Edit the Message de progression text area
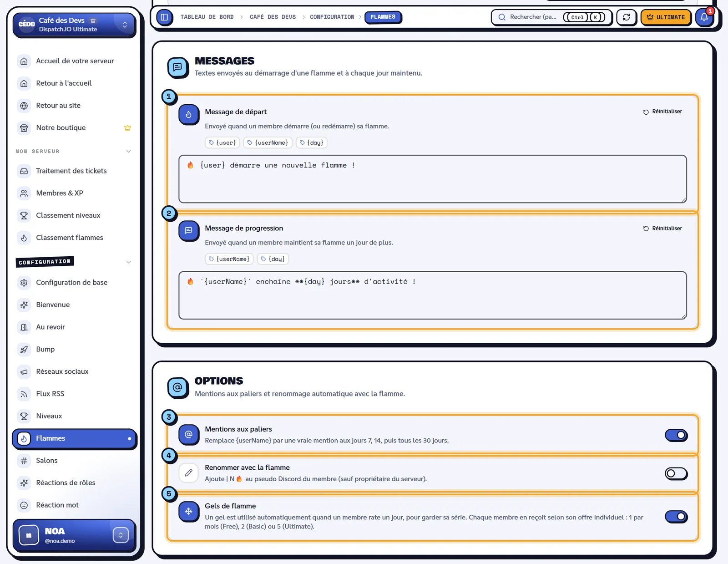The width and height of the screenshot is (728, 564). [x=432, y=295]
